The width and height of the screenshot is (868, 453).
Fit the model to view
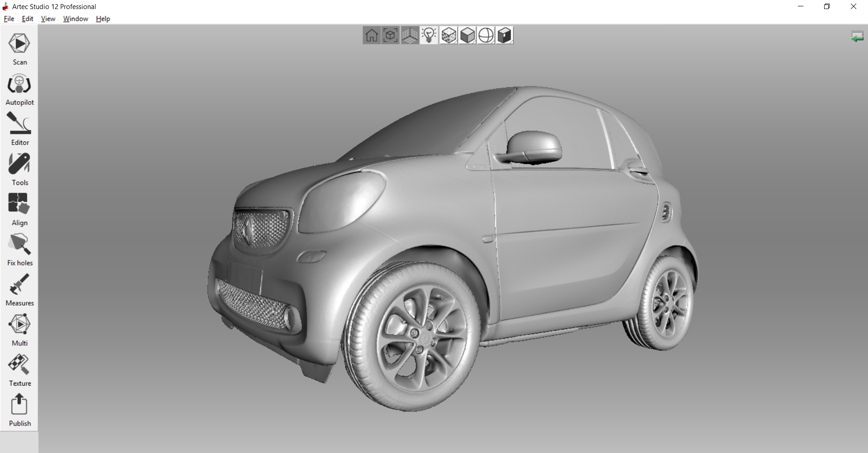click(x=391, y=35)
